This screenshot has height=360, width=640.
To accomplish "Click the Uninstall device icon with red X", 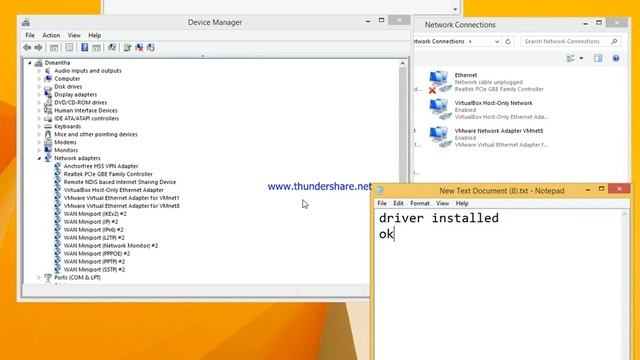I will [x=139, y=48].
